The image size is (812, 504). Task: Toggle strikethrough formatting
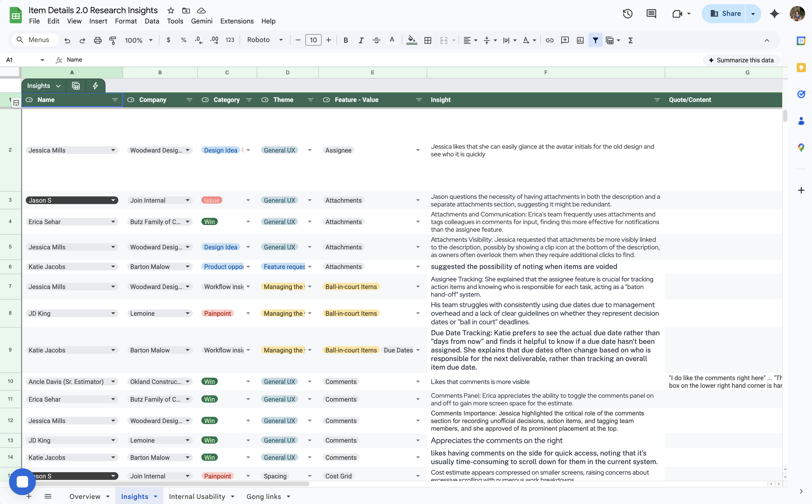point(376,40)
